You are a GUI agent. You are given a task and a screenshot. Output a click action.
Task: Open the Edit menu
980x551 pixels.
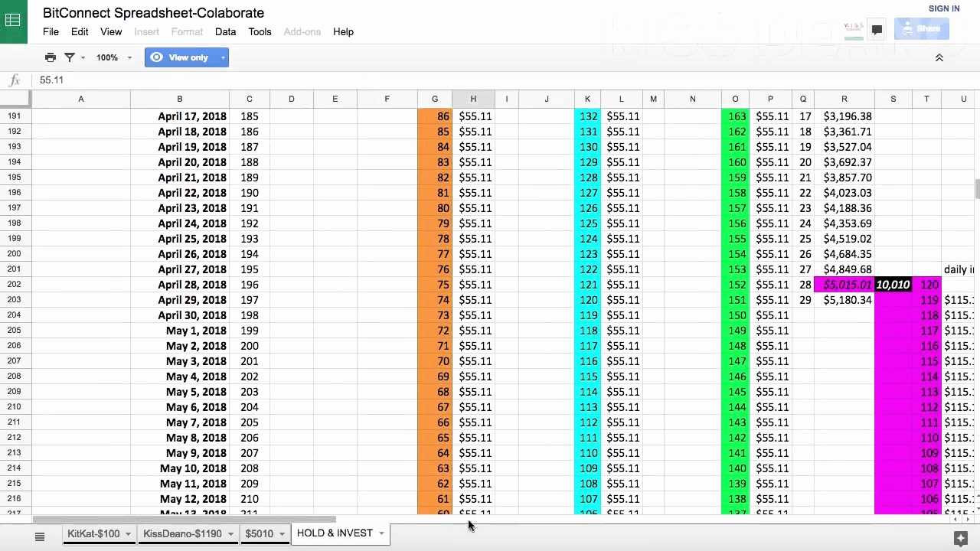[x=80, y=31]
